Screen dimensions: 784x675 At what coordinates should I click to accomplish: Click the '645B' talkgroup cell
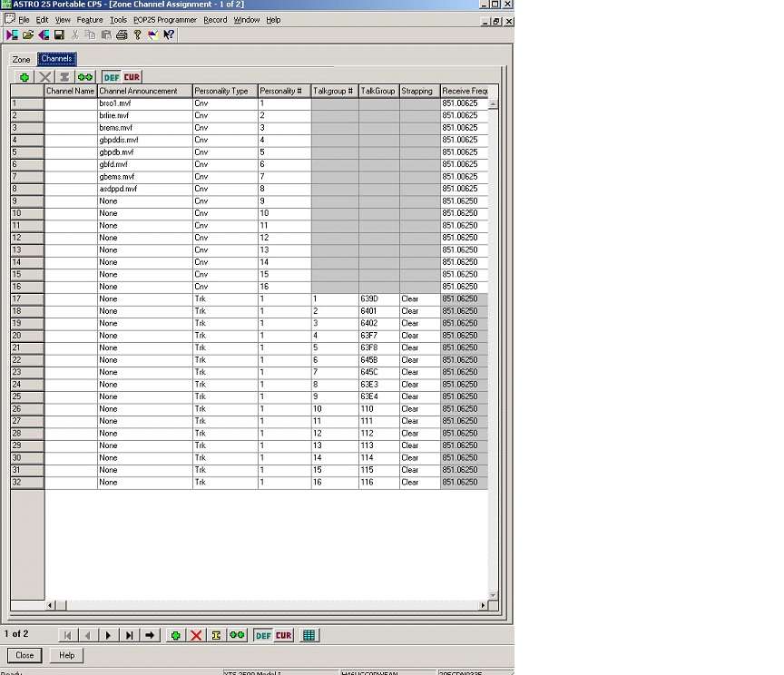click(x=378, y=360)
